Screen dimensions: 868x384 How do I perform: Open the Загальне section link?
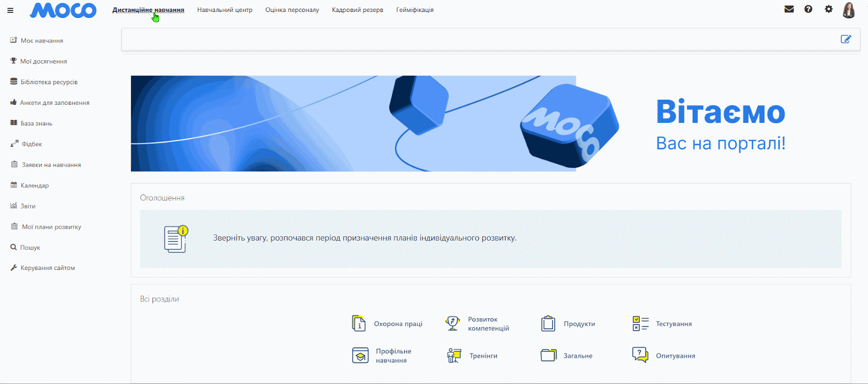pos(578,356)
